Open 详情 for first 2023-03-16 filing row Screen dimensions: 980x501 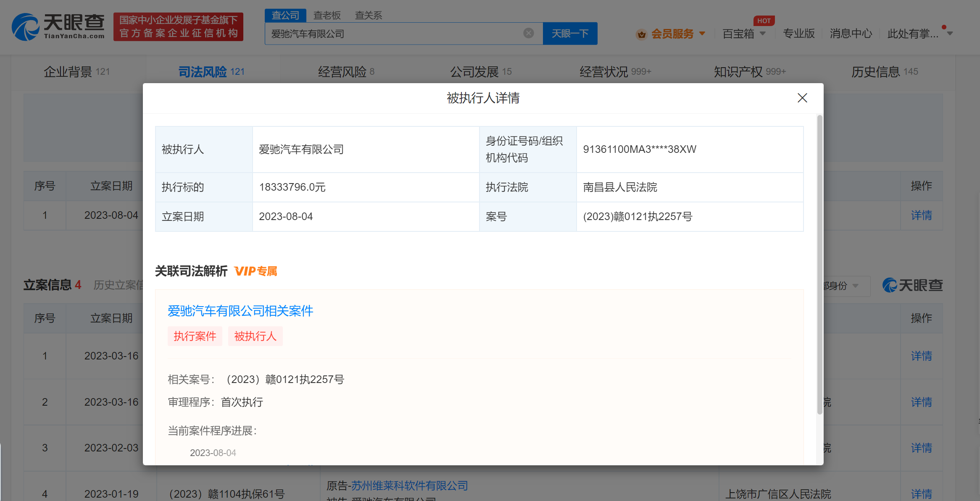click(921, 356)
